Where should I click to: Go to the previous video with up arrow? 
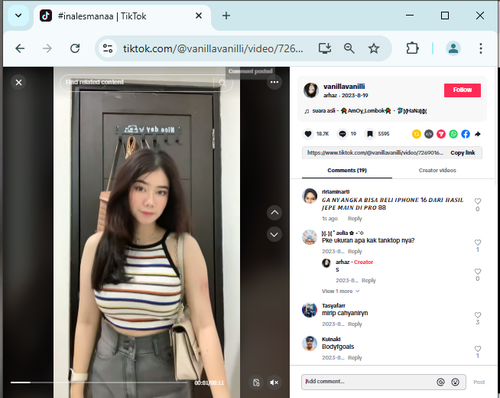(x=274, y=213)
